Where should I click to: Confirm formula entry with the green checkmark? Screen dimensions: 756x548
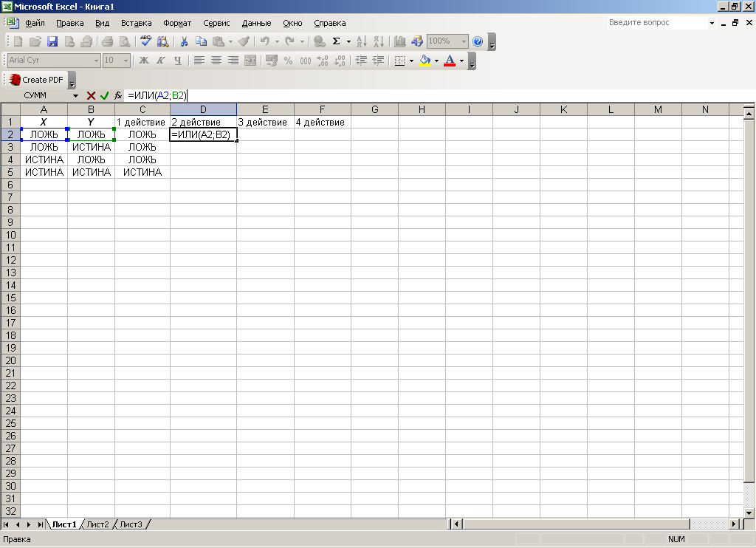pyautogui.click(x=104, y=95)
